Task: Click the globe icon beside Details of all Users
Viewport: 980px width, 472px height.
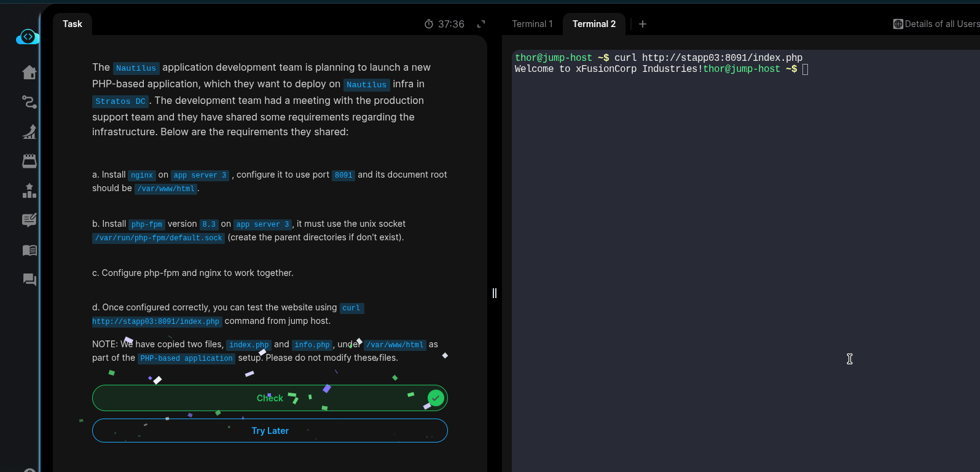Action: [x=898, y=24]
